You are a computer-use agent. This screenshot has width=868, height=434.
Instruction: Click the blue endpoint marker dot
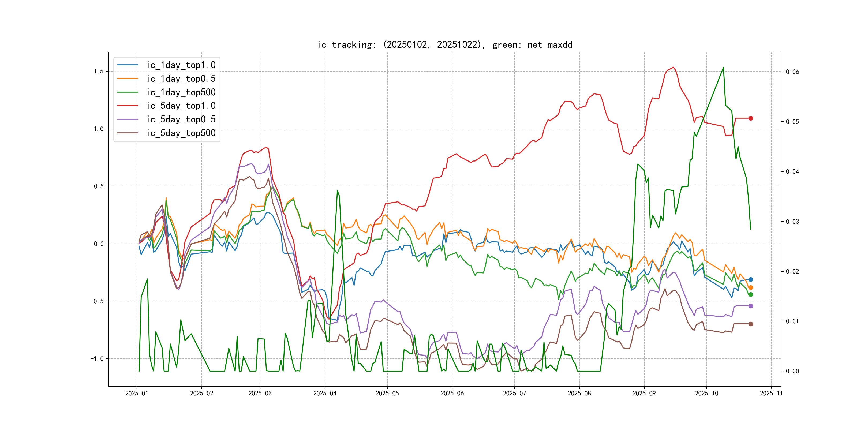pyautogui.click(x=751, y=280)
